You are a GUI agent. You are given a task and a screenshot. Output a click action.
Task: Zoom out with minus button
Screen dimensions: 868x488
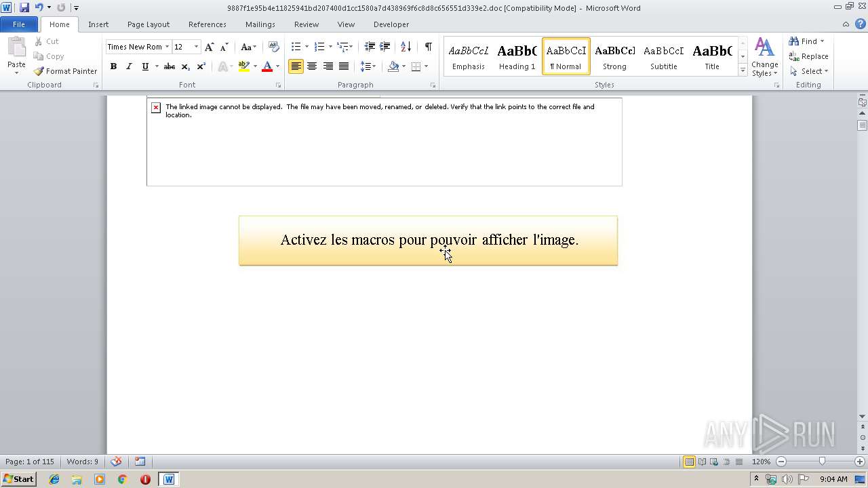[781, 462]
